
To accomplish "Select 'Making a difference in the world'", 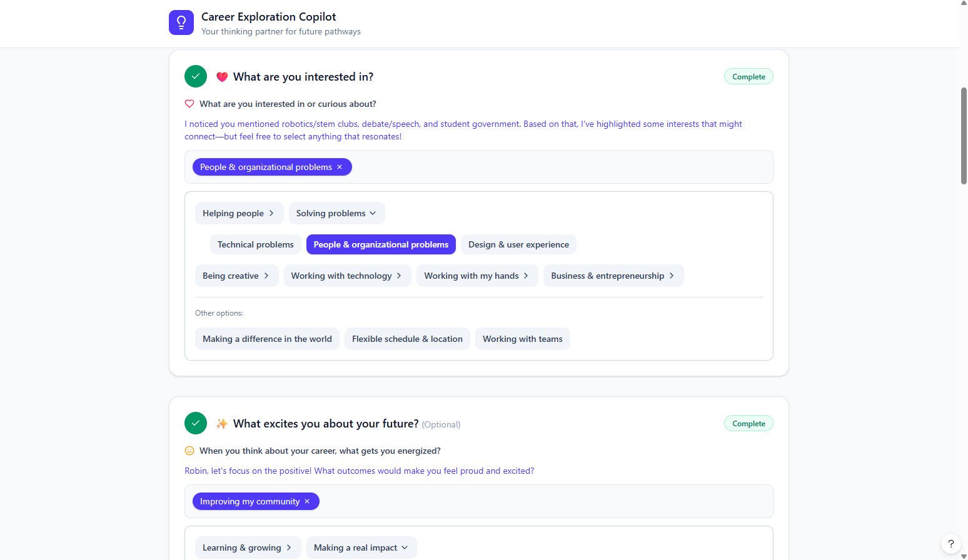I will pyautogui.click(x=267, y=339).
